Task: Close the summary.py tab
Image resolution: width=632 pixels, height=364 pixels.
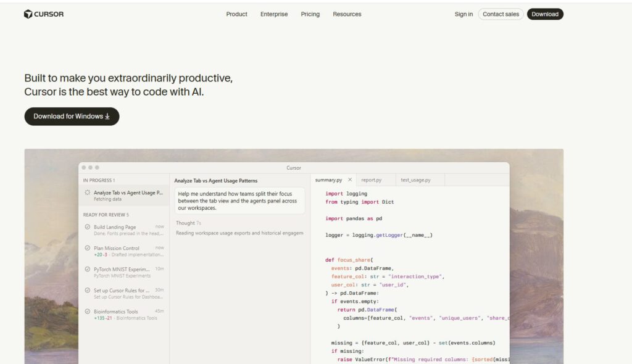Action: pyautogui.click(x=350, y=180)
